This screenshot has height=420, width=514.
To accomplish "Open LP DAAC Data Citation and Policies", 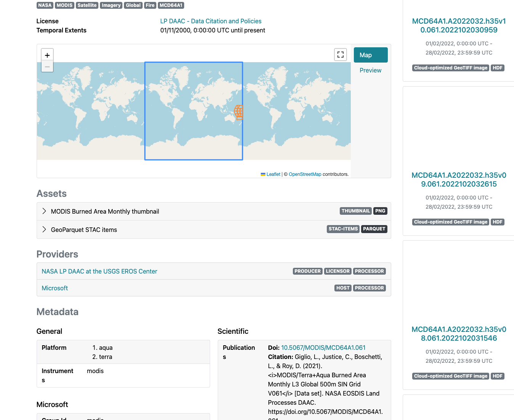I will [210, 21].
